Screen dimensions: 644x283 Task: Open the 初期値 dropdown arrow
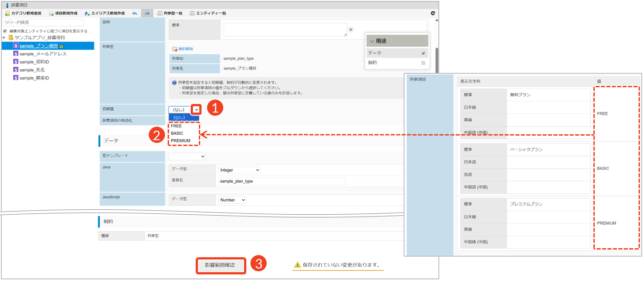(196, 109)
